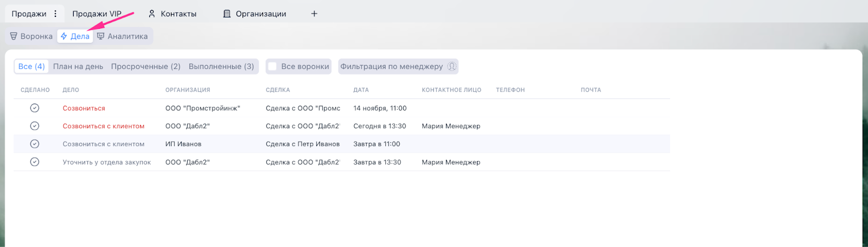Screen dimensions: 868x247
Task: Sort by the Дата column header
Action: coord(361,90)
